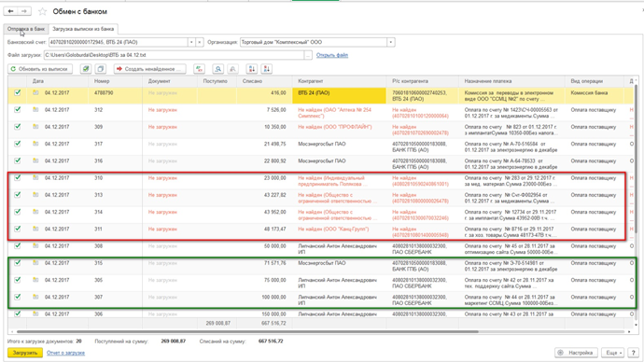Uncheck the checkbox for payment number 312
This screenshot has width=644, height=362.
coord(17,109)
